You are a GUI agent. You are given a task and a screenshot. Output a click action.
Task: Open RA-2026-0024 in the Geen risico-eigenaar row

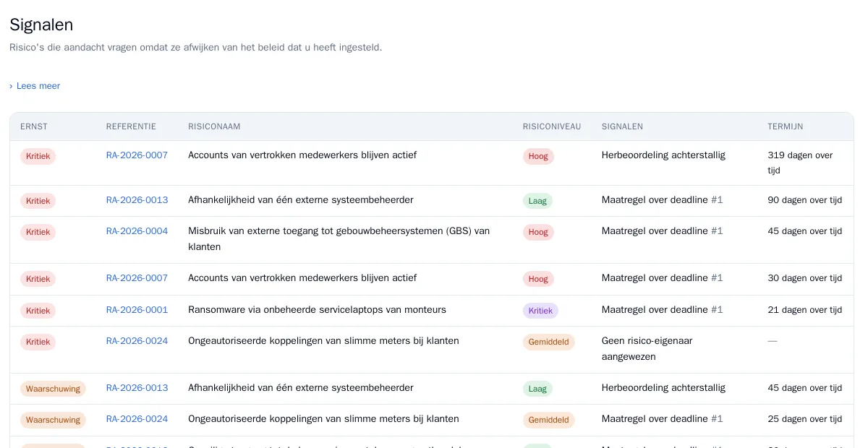coord(137,341)
